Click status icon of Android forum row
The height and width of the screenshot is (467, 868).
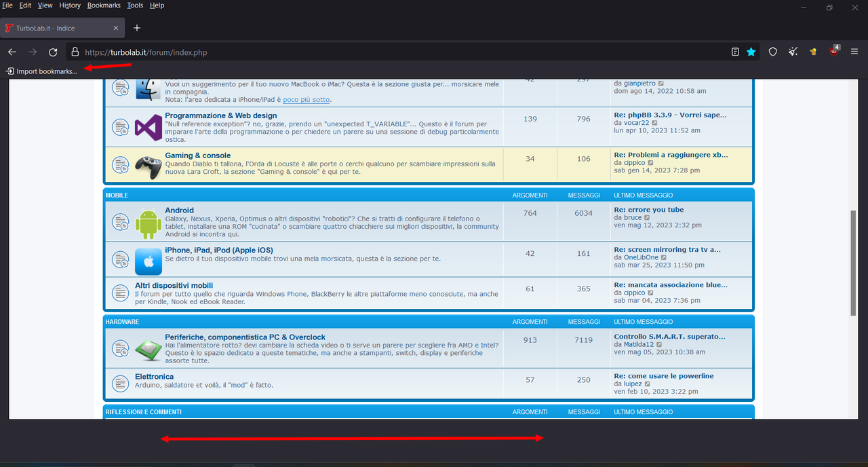pyautogui.click(x=120, y=222)
